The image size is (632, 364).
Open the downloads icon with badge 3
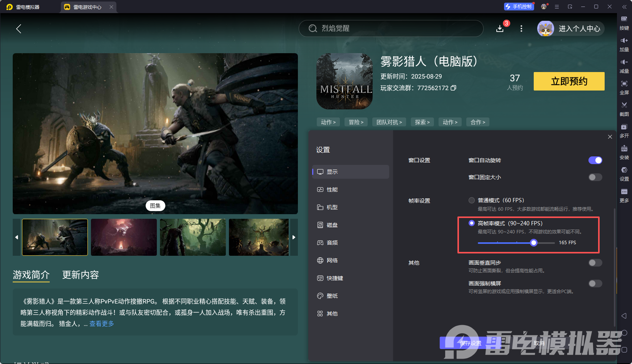tap(500, 29)
